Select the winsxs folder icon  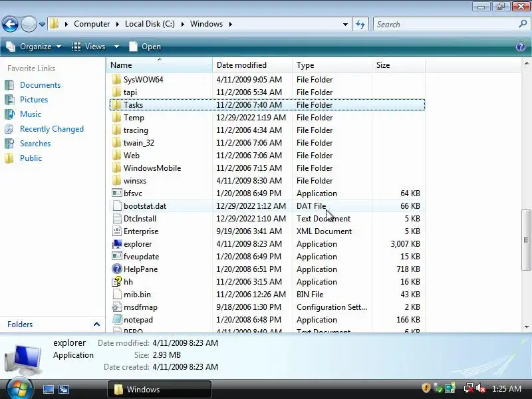point(116,180)
